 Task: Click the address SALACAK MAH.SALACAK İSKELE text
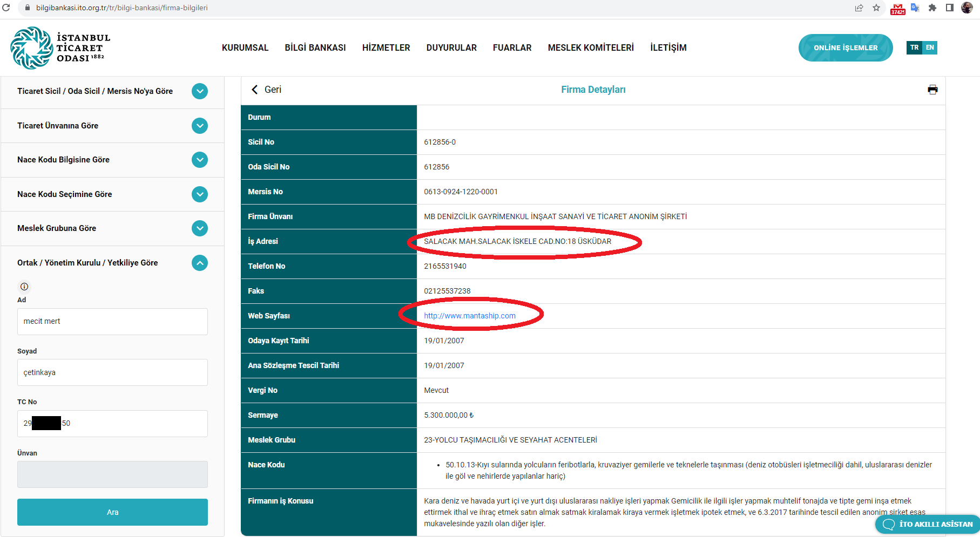pyautogui.click(x=518, y=241)
